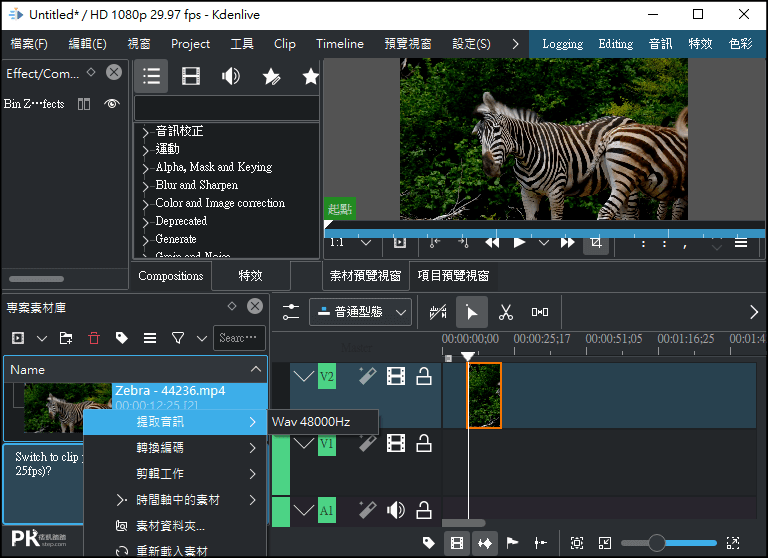This screenshot has height=558, width=768.
Task: Open the Timeline menu
Action: tap(339, 44)
